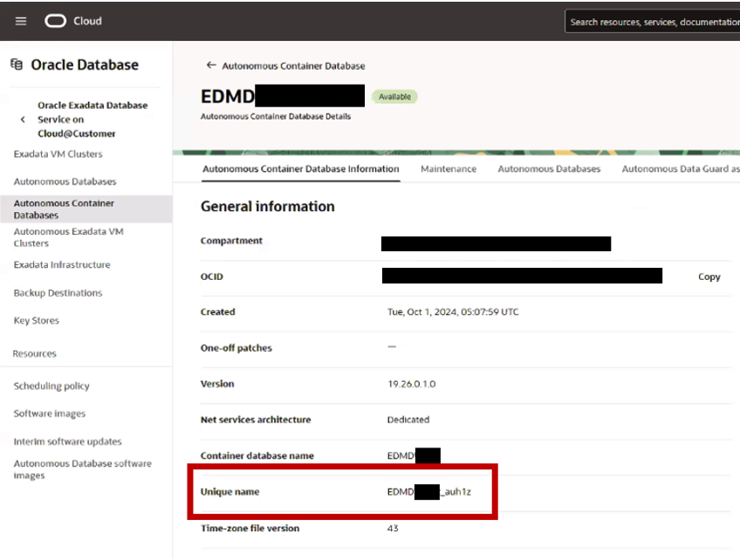Open Exadata VM Clusters in sidebar

point(58,154)
